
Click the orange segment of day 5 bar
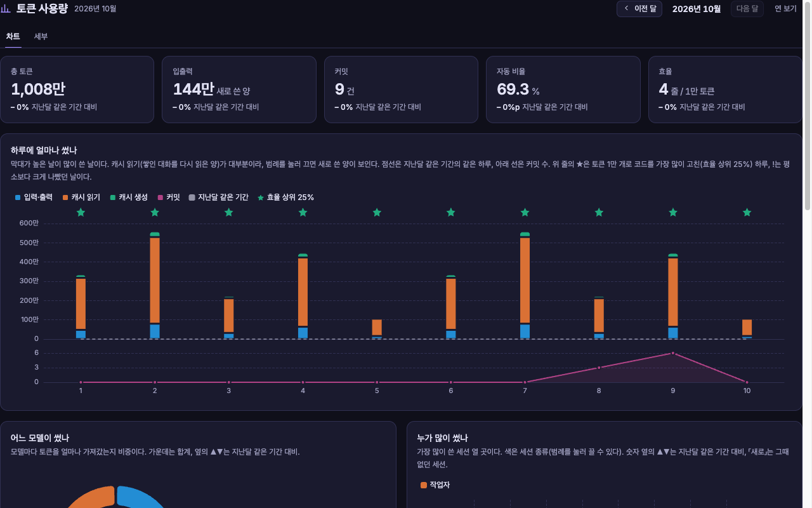377,327
